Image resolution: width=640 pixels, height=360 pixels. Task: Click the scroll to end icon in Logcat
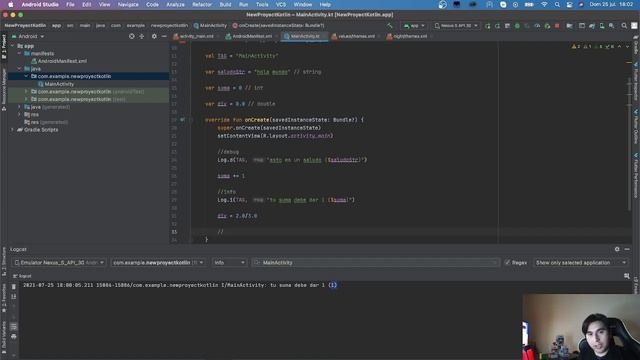13,297
